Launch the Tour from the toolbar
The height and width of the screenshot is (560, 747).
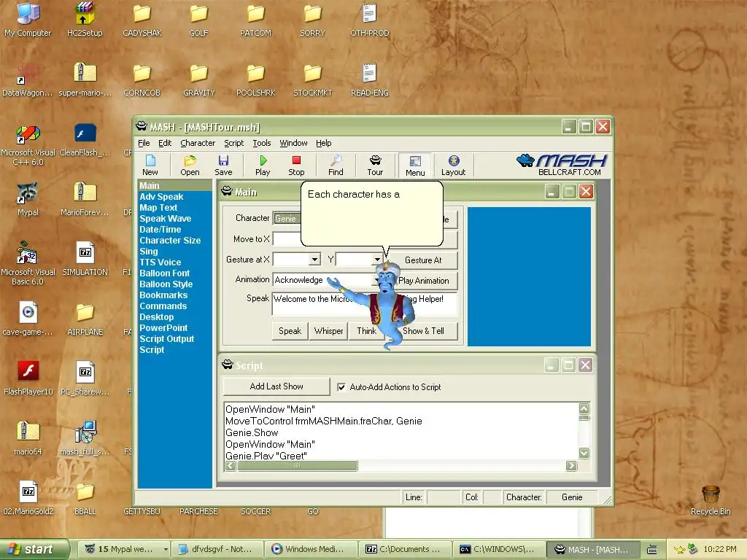click(x=375, y=166)
